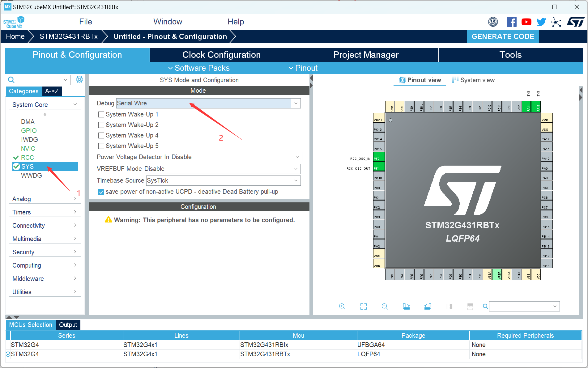588x368 pixels.
Task: Select the STM32G431RBIx UFBGA64 row
Action: tap(294, 345)
